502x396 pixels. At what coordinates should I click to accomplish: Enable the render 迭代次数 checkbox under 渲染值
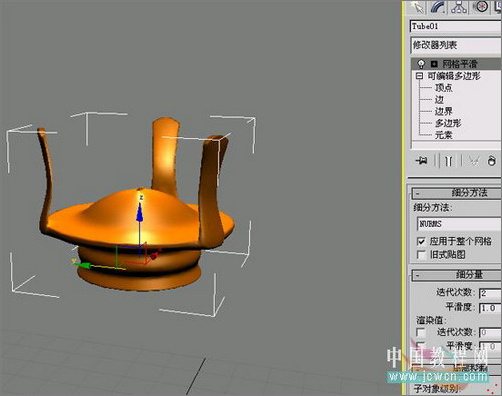pyautogui.click(x=421, y=333)
